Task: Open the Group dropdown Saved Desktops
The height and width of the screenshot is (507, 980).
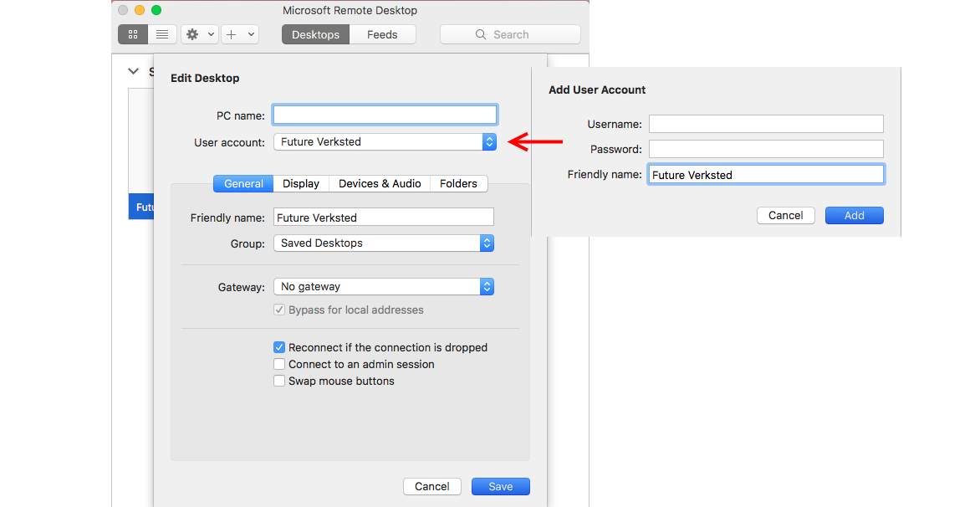Action: tap(384, 243)
